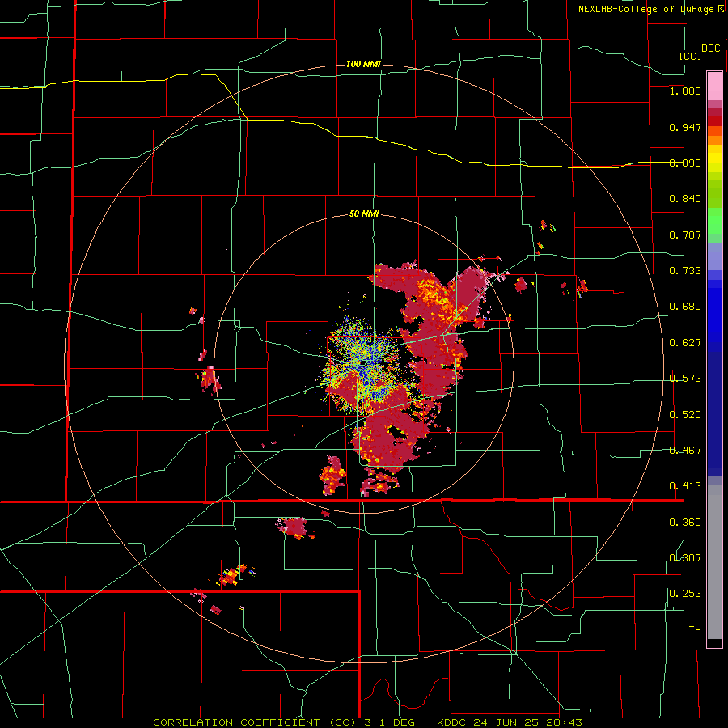Screen dimensions: 728x728
Task: Select the 50 NMI range ring label
Action: (x=364, y=214)
